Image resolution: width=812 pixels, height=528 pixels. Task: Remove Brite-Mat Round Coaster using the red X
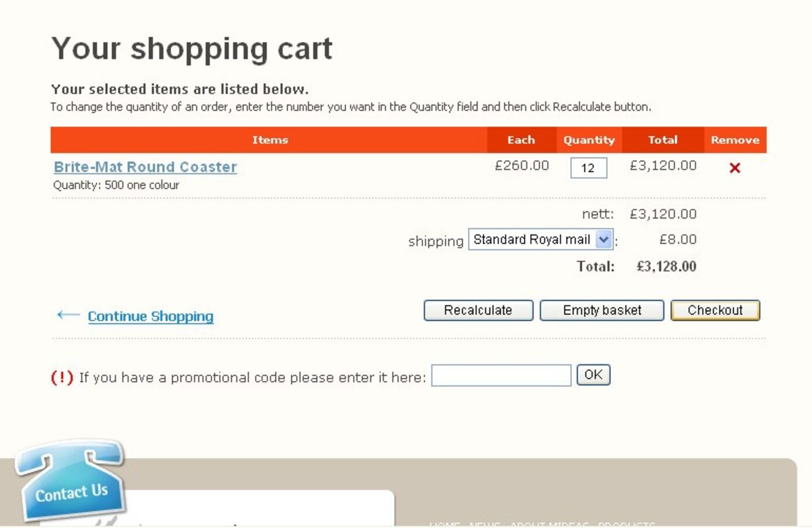coord(735,168)
